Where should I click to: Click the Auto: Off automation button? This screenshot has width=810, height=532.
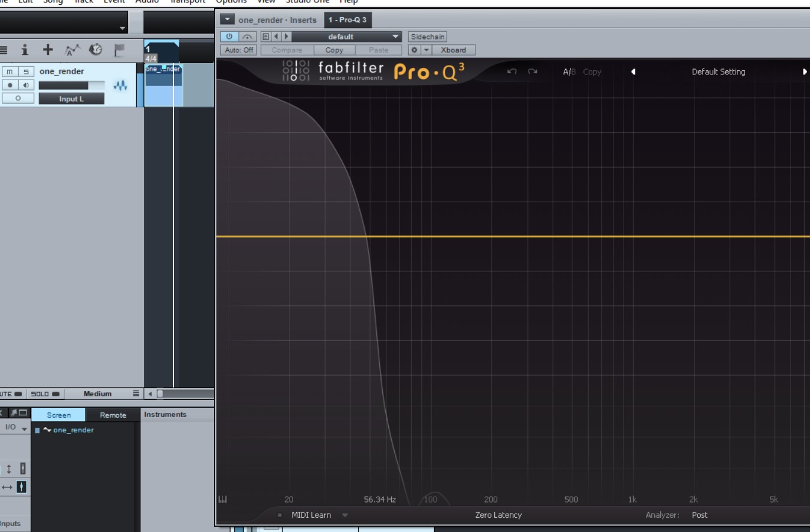pyautogui.click(x=239, y=50)
